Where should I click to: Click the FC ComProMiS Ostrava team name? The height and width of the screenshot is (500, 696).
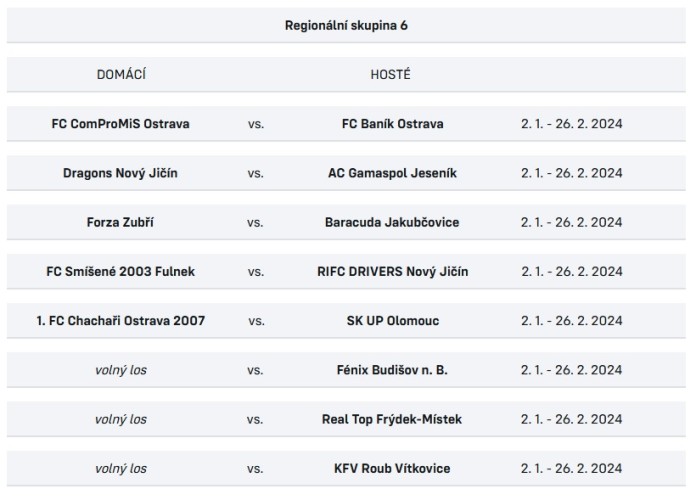pyautogui.click(x=121, y=124)
